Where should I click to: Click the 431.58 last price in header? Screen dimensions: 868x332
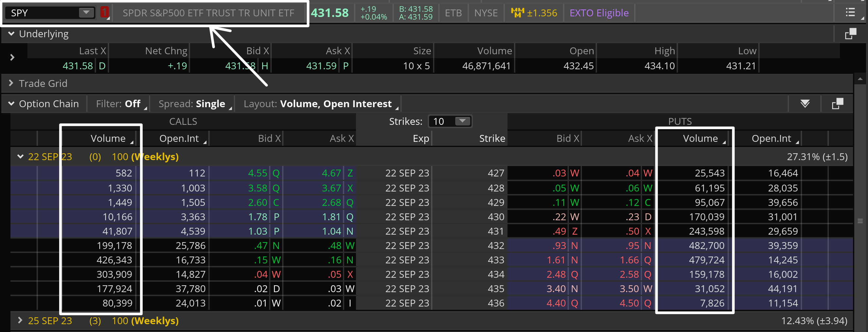coord(330,13)
